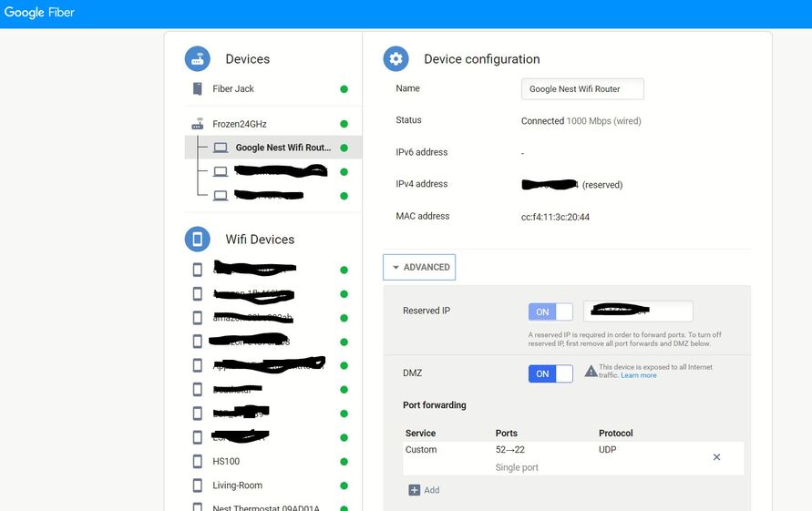This screenshot has height=511, width=812.
Task: Click the Wifi Devices phone icon
Action: tap(197, 240)
